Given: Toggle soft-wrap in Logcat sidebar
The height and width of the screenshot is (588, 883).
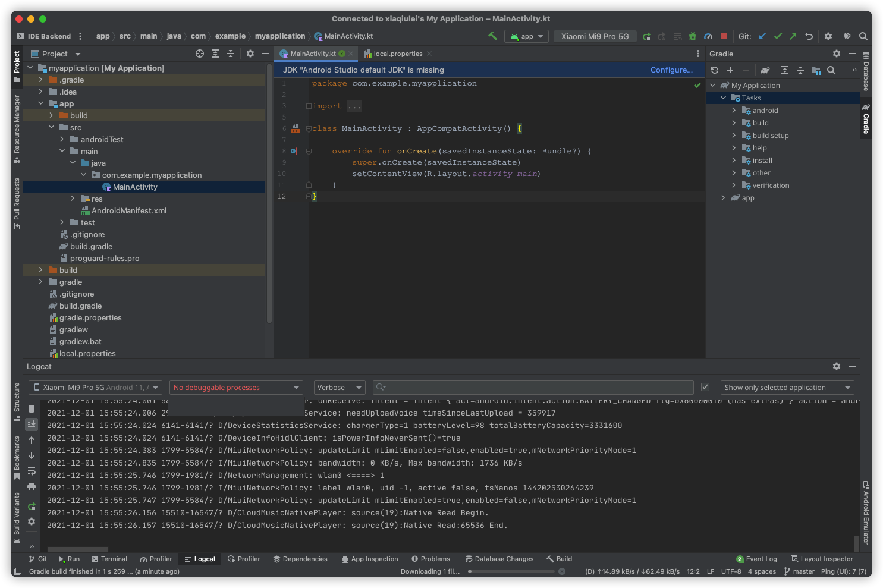Looking at the screenshot, I should click(32, 471).
